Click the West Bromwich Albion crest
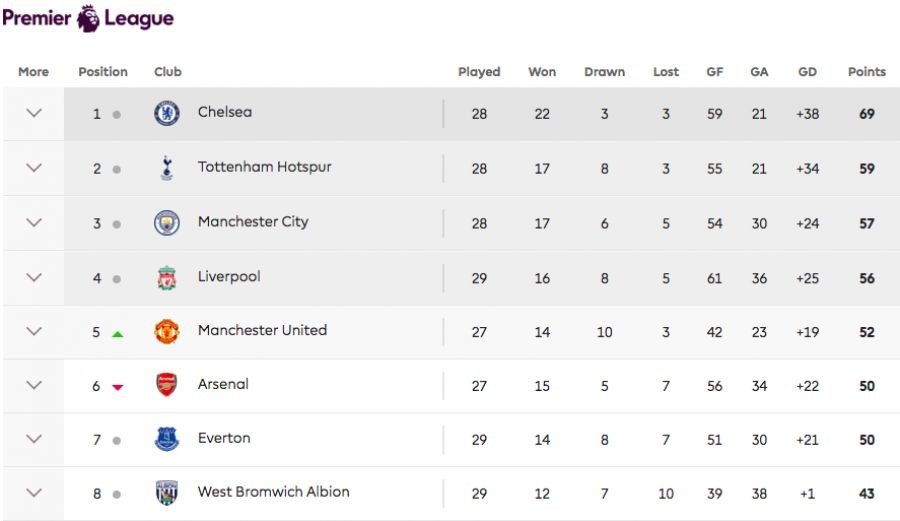This screenshot has height=521, width=900. (167, 493)
